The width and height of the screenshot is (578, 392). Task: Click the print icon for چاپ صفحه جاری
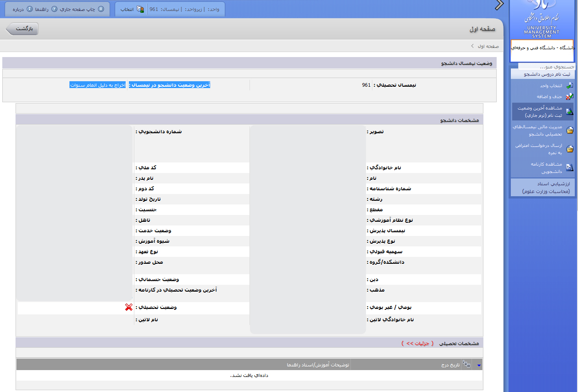click(x=101, y=9)
